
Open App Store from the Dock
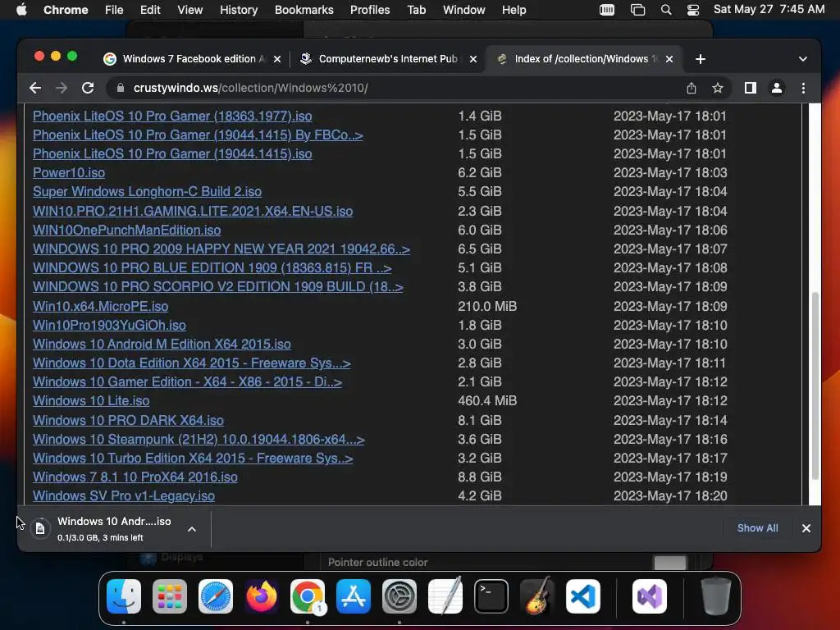[x=354, y=596]
